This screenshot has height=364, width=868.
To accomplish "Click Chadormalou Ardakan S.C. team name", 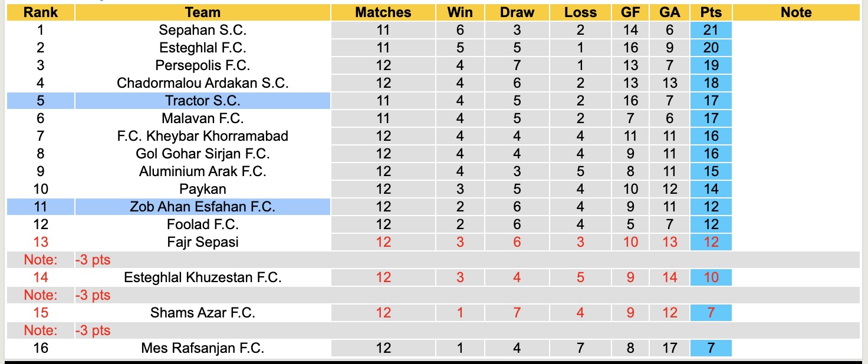I will (x=202, y=83).
